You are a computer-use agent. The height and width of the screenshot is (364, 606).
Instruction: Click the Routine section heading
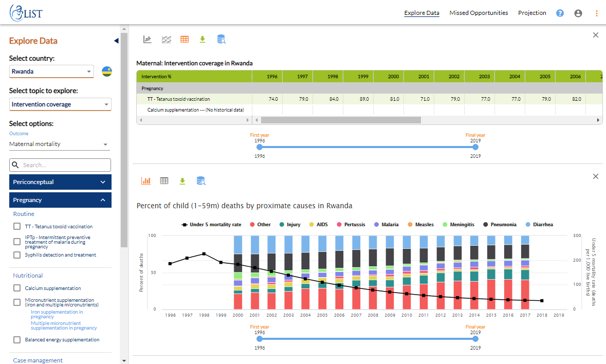[x=24, y=214]
